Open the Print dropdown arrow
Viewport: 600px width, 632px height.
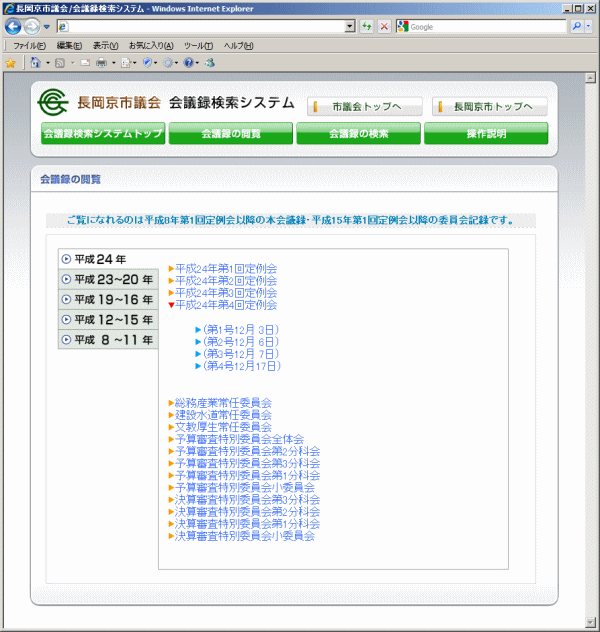click(114, 63)
